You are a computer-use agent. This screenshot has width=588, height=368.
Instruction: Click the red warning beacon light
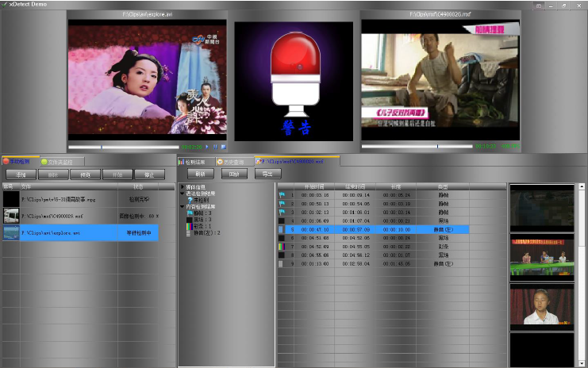coord(293,67)
